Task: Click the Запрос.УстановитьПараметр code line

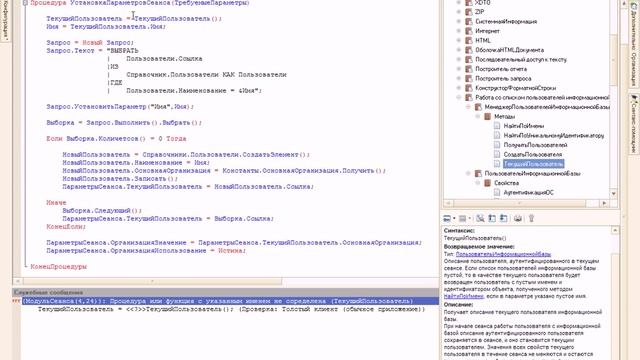Action: pyautogui.click(x=120, y=107)
